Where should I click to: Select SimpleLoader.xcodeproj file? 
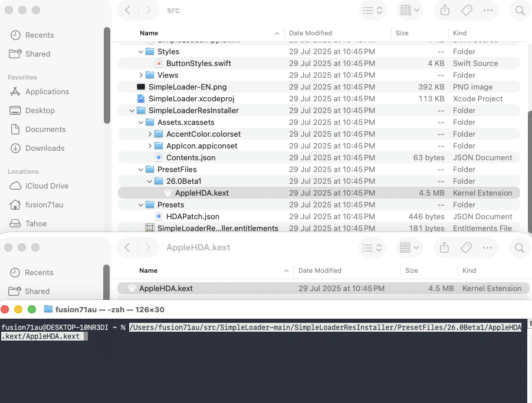point(319,99)
